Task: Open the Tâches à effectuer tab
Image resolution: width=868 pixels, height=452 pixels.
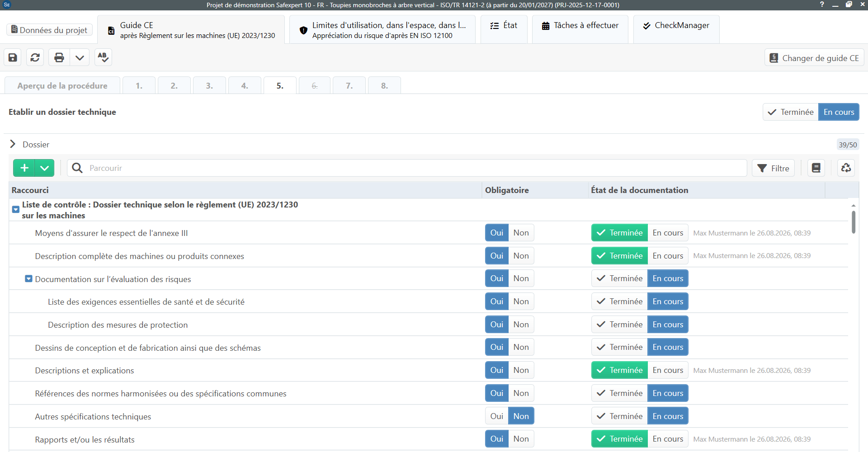Action: tap(580, 26)
